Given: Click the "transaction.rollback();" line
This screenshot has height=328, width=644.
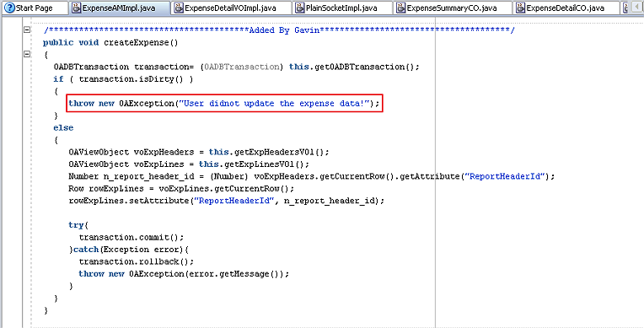Looking at the screenshot, I should point(137,261).
